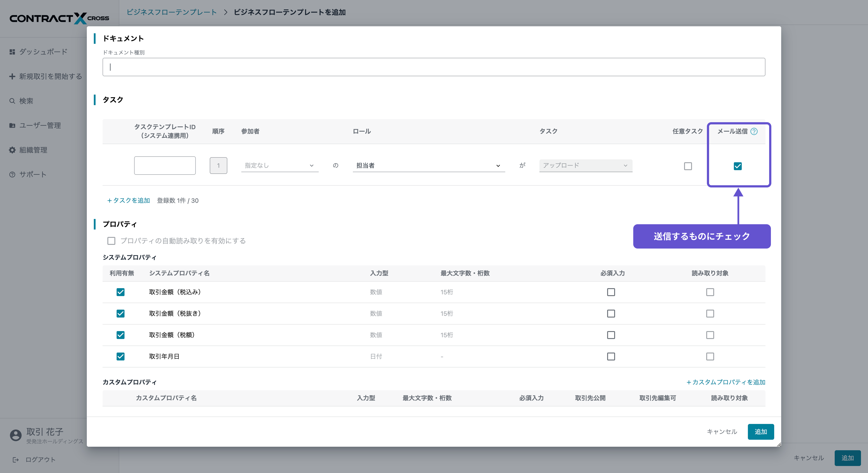The height and width of the screenshot is (473, 868).
Task: Check 必須入力 for 取引年月日
Action: coord(611,357)
